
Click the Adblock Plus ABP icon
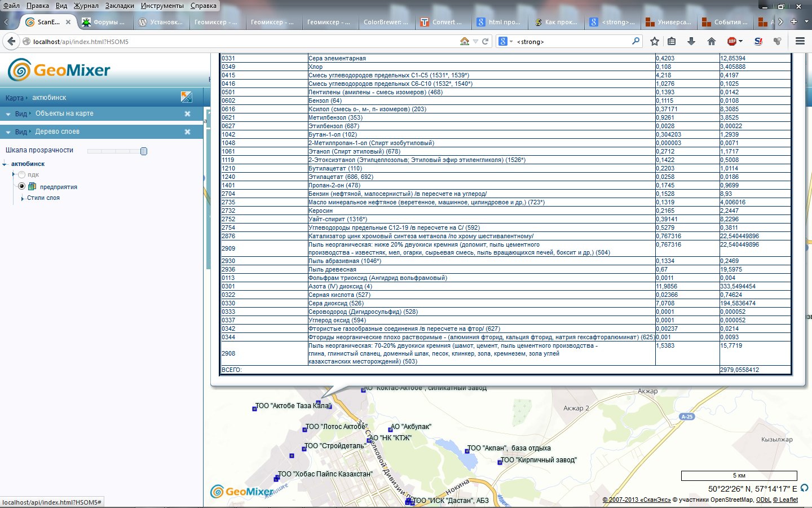[x=732, y=41]
